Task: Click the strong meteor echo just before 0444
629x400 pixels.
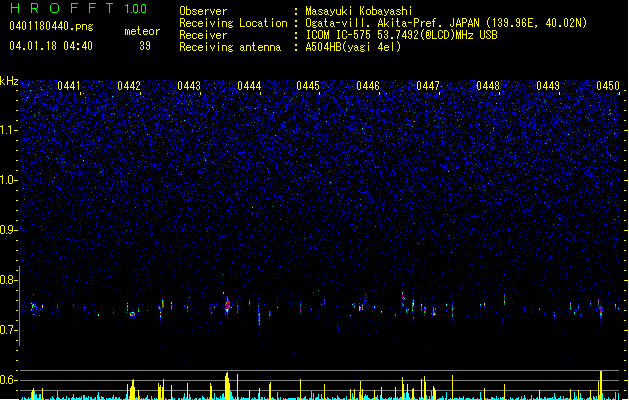Action: point(227,306)
